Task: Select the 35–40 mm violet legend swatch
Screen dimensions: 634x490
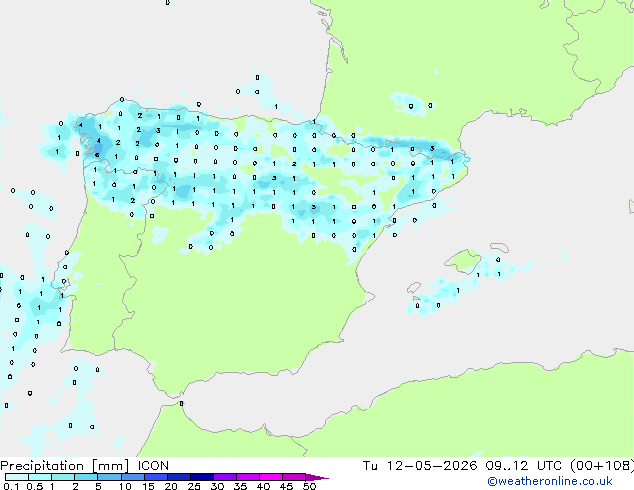Action: click(x=248, y=477)
